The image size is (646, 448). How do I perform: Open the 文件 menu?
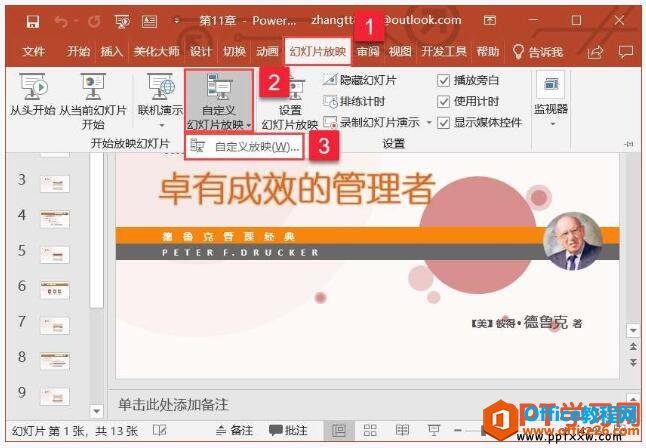click(33, 52)
